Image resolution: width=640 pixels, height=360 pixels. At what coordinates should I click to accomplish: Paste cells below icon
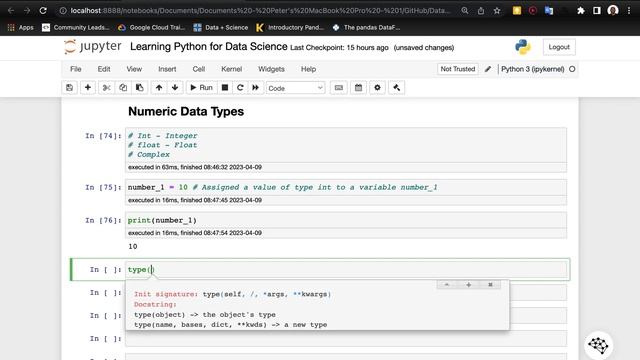tap(140, 88)
